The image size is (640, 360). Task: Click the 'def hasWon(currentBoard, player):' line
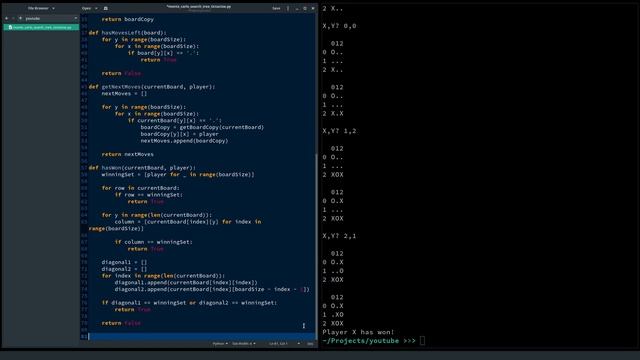[142, 168]
